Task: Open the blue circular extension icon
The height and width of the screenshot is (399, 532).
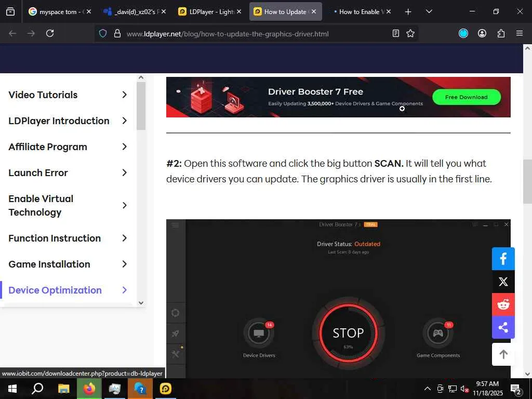Action: coord(463,33)
